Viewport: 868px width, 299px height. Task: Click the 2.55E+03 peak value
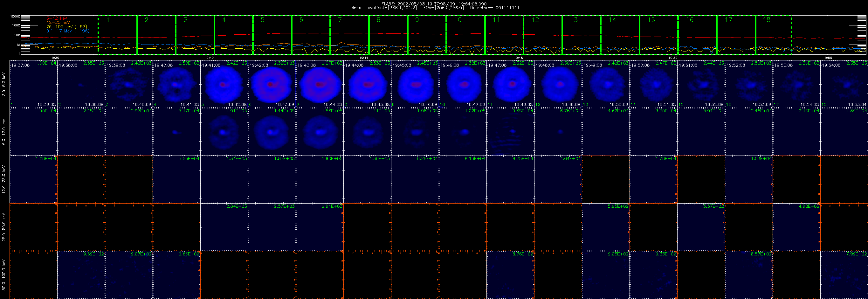click(94, 63)
